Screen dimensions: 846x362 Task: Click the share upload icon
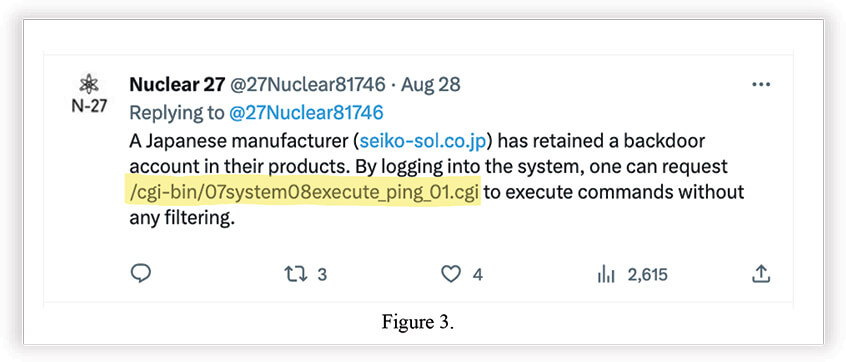click(x=760, y=274)
